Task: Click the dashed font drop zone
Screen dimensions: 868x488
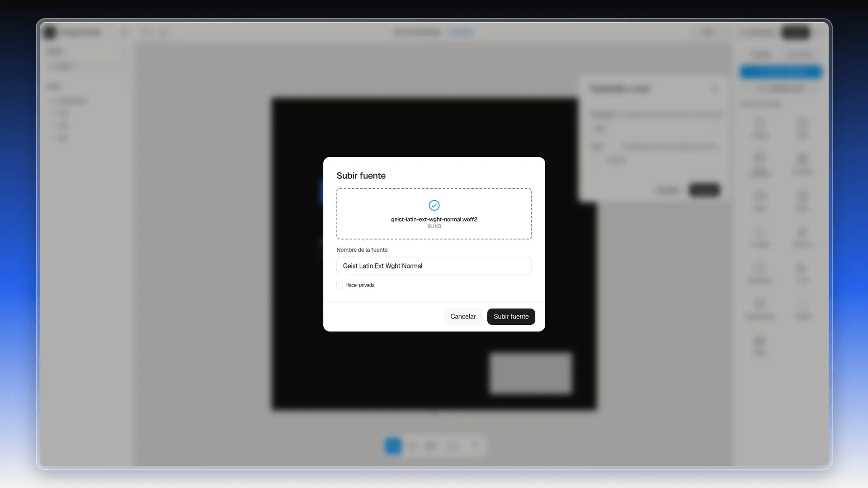Action: [434, 214]
